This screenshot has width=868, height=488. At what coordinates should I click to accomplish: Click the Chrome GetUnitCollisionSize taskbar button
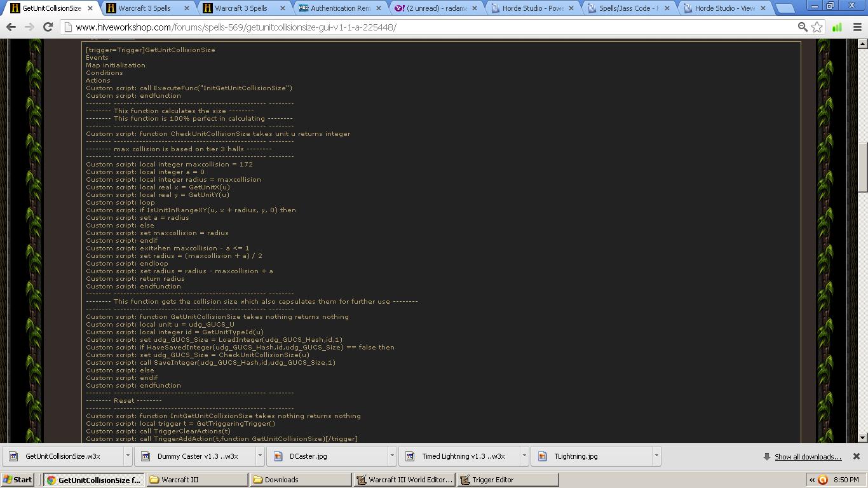tap(94, 480)
